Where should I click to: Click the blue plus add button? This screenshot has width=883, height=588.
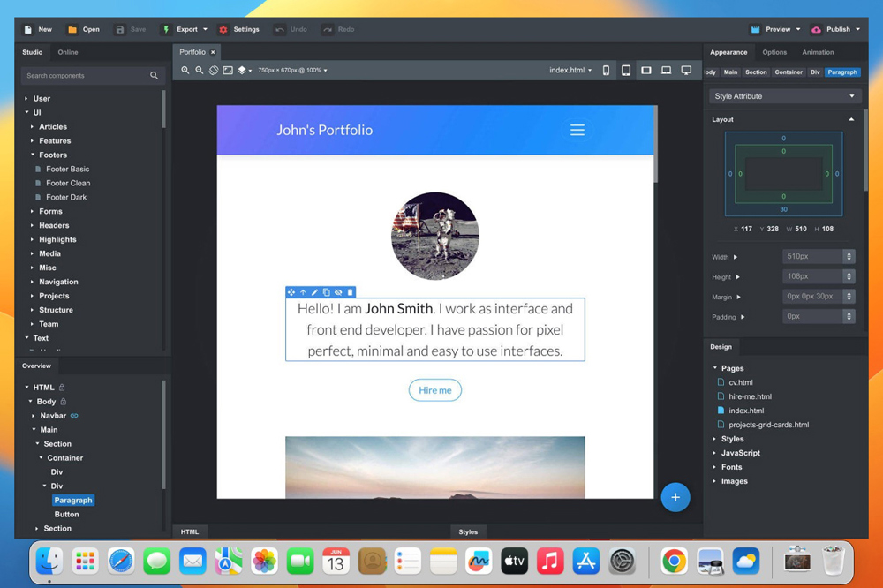(x=675, y=497)
